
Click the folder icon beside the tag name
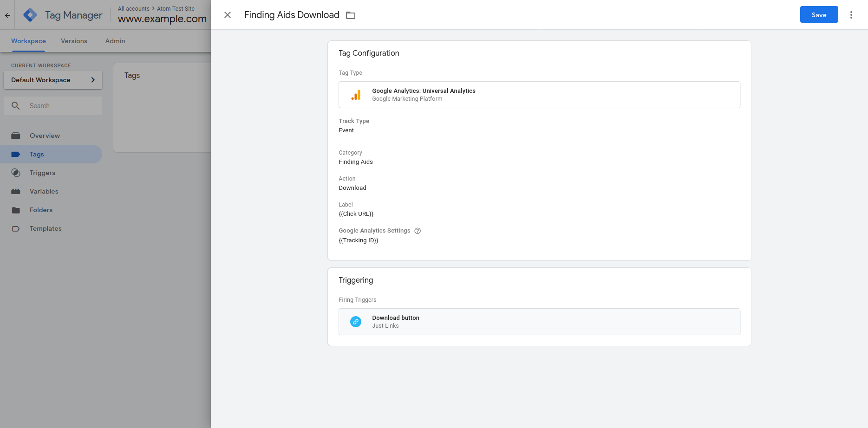tap(351, 15)
